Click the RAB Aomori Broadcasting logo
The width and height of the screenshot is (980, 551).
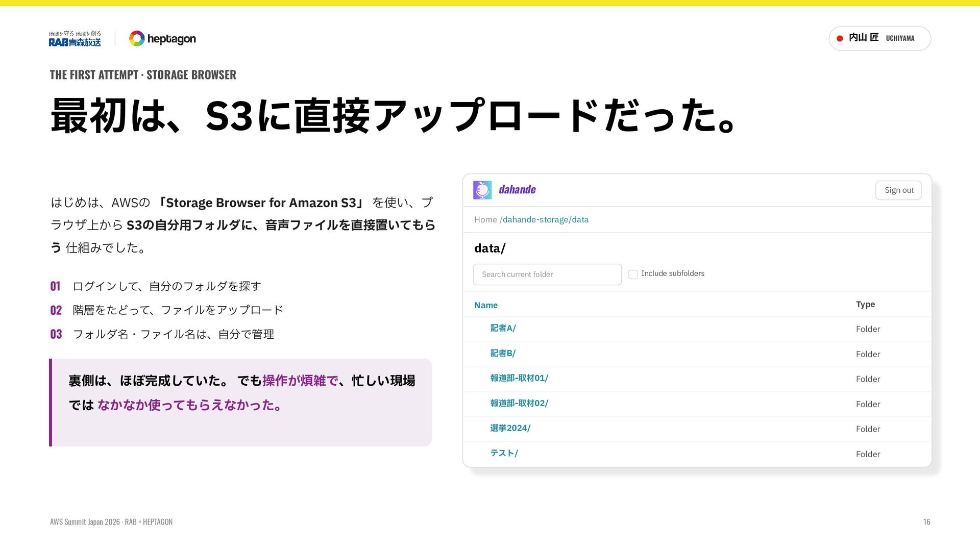(x=75, y=39)
